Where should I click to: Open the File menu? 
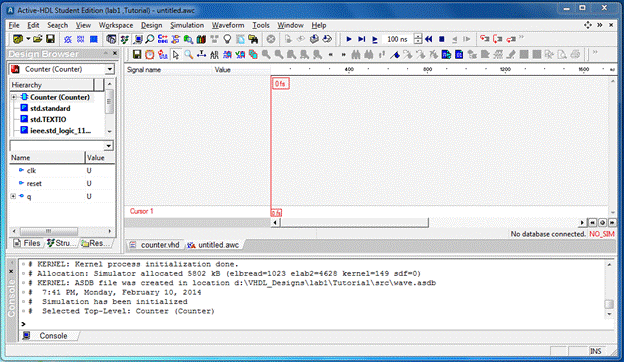(14, 25)
